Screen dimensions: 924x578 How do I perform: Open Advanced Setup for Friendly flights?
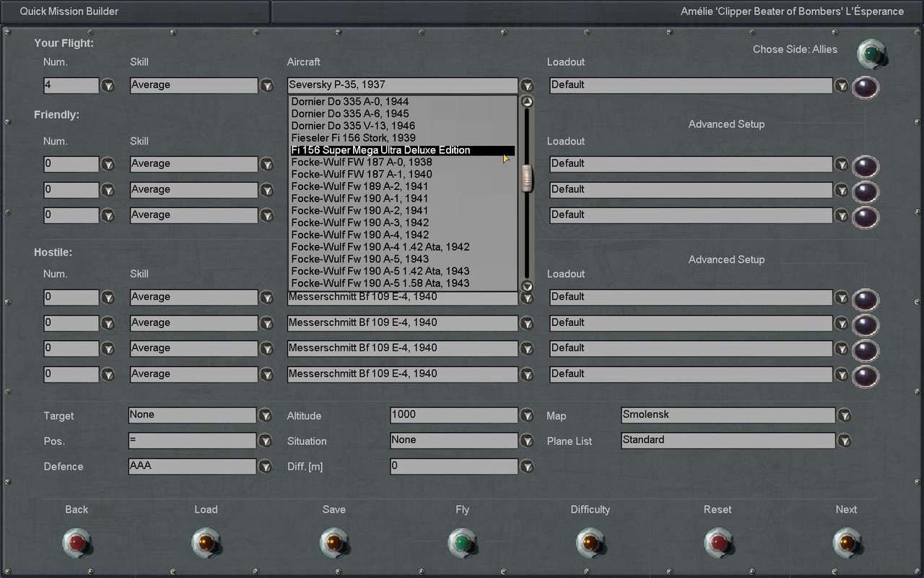coord(726,124)
